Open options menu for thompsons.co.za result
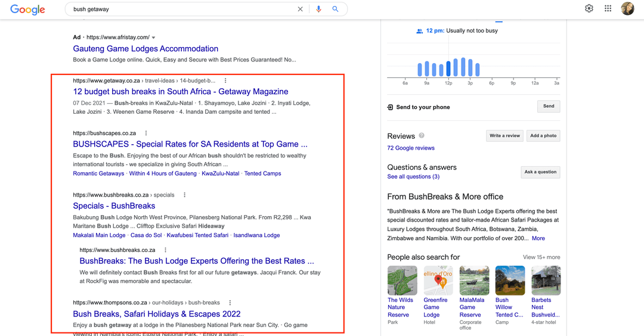This screenshot has height=336, width=644. (230, 303)
